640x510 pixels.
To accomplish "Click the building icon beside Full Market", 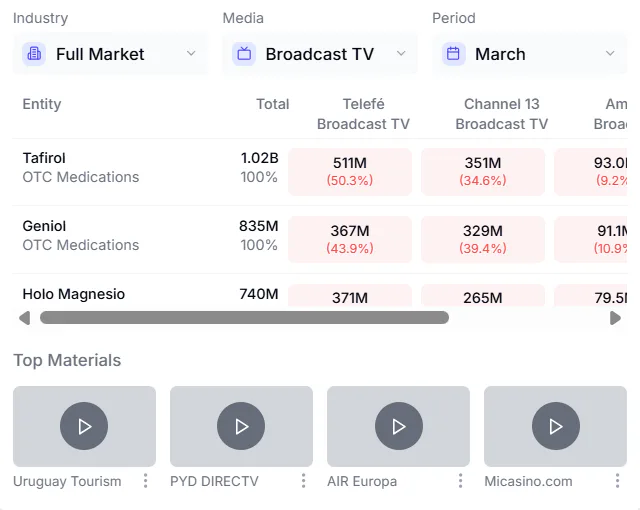I will (x=34, y=54).
